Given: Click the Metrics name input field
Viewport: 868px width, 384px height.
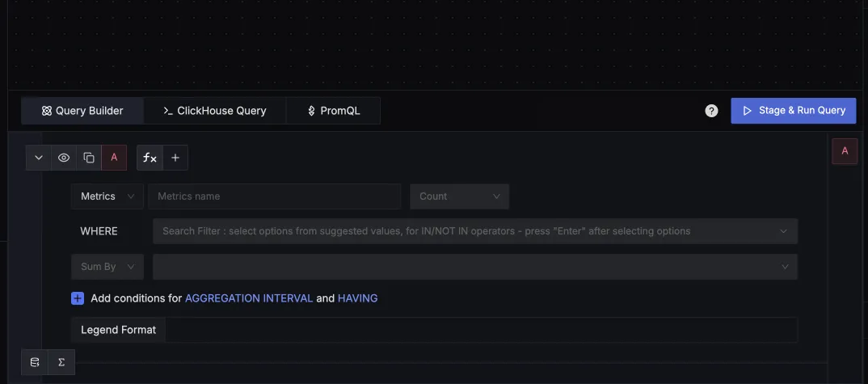Looking at the screenshot, I should coord(274,196).
